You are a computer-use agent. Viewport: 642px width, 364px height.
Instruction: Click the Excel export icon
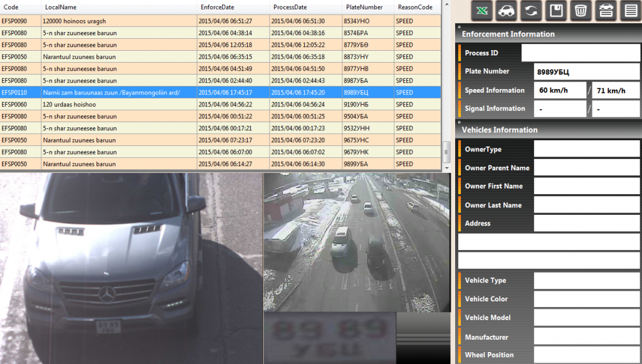click(x=482, y=11)
